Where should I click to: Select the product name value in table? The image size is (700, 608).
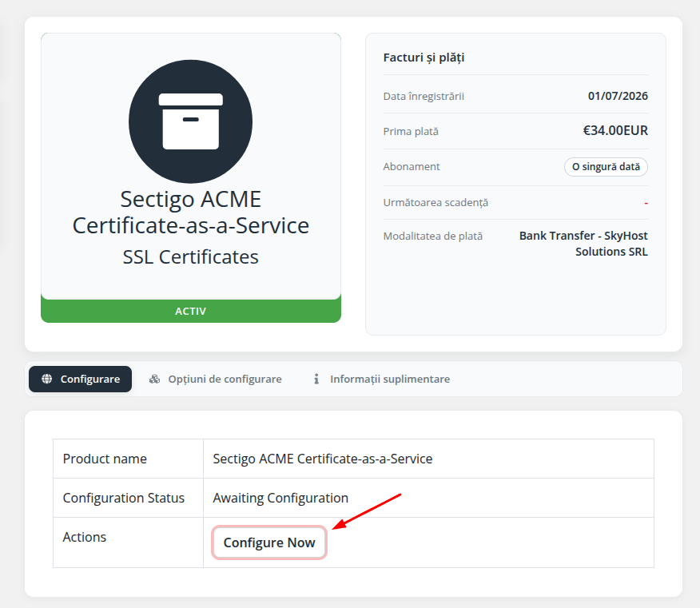pyautogui.click(x=323, y=459)
